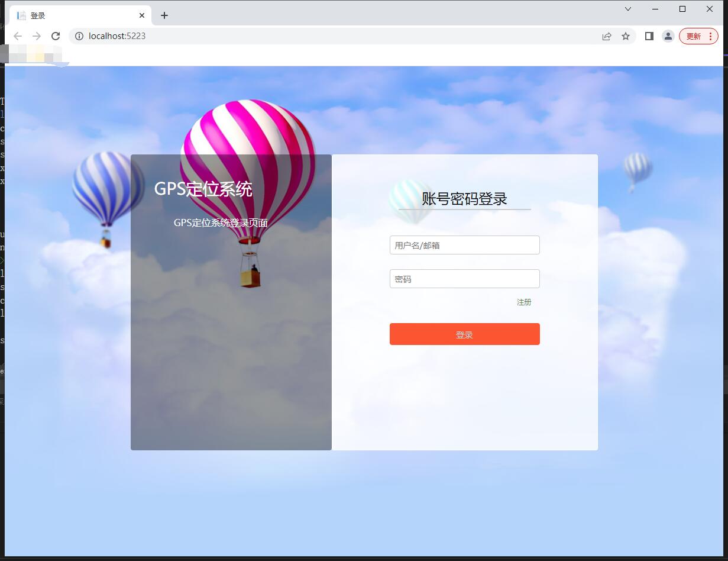728x561 pixels.
Task: Open a new tab with the plus button
Action: point(164,15)
